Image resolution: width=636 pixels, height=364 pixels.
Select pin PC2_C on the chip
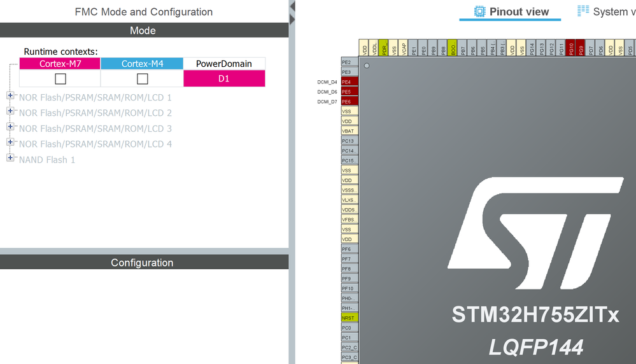pyautogui.click(x=350, y=347)
